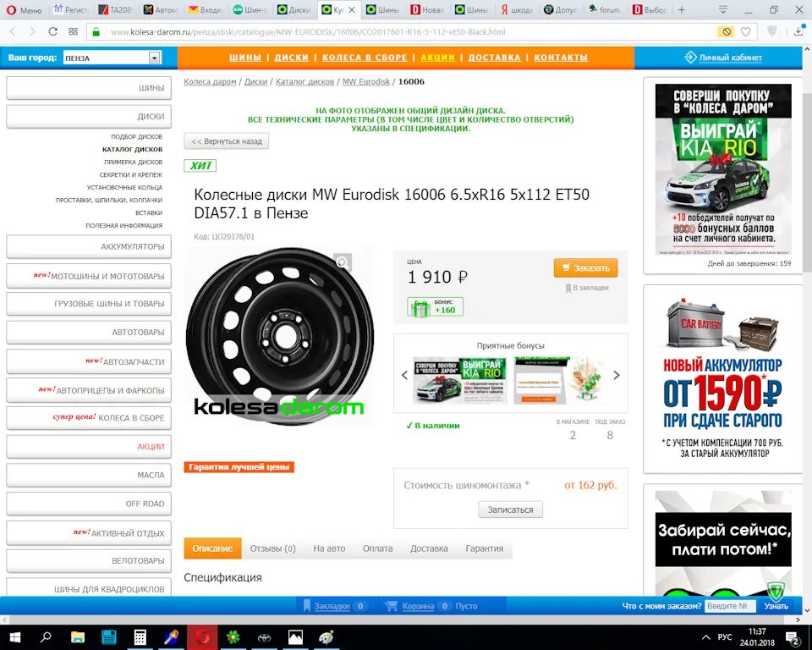The width and height of the screenshot is (812, 650).
Task: Reload the page with the refresh icon
Action: (x=52, y=31)
